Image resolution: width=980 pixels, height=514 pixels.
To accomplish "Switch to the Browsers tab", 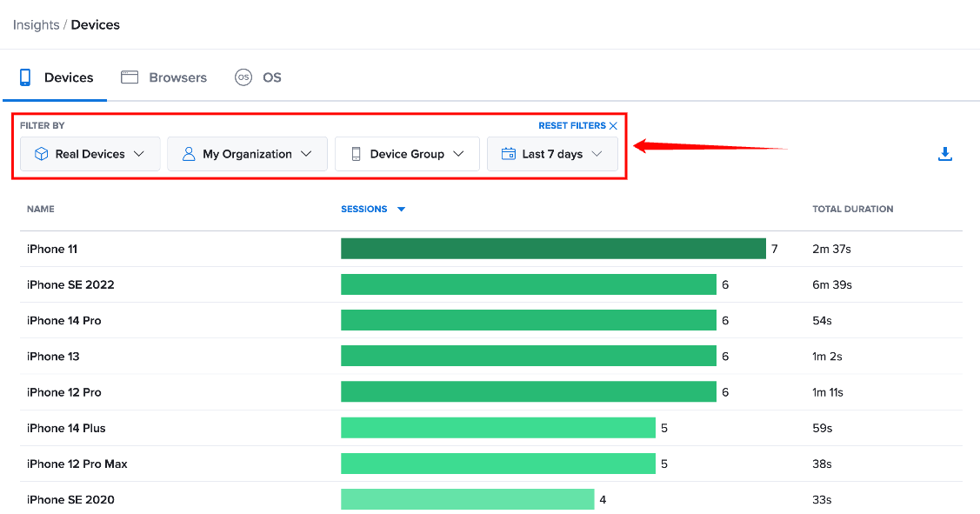I will click(163, 77).
